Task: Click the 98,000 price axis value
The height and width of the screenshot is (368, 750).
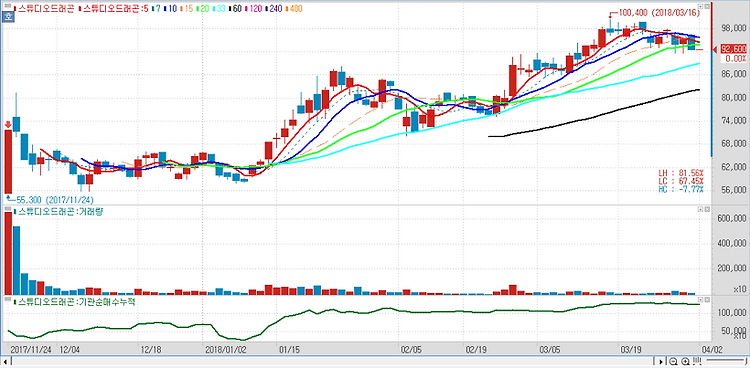Action: pos(733,29)
